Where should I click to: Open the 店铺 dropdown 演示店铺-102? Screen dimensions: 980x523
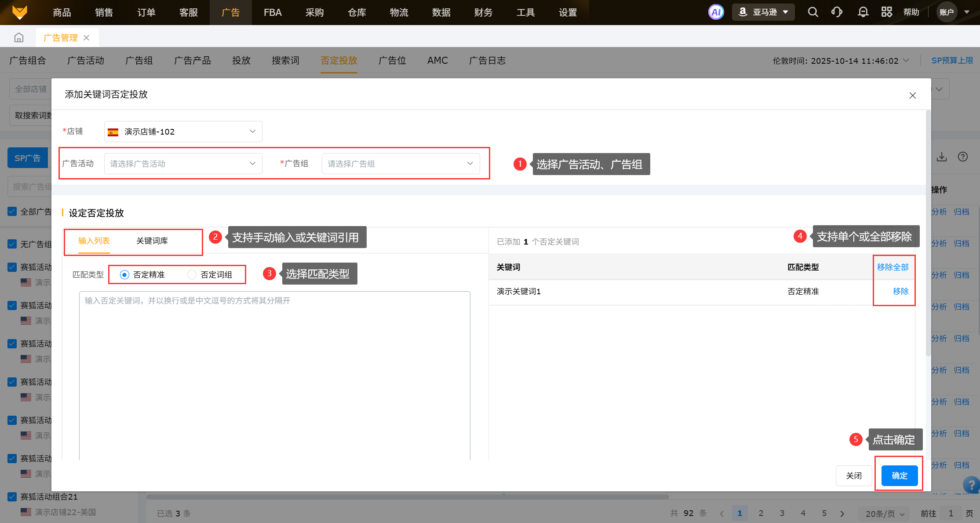click(183, 132)
